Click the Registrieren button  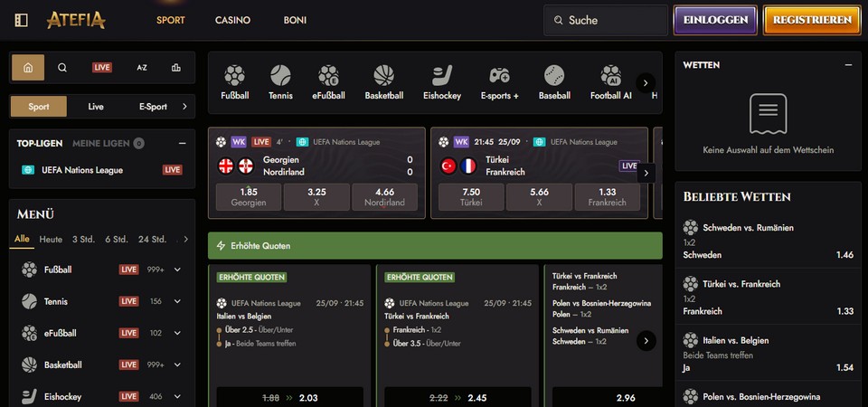[812, 21]
